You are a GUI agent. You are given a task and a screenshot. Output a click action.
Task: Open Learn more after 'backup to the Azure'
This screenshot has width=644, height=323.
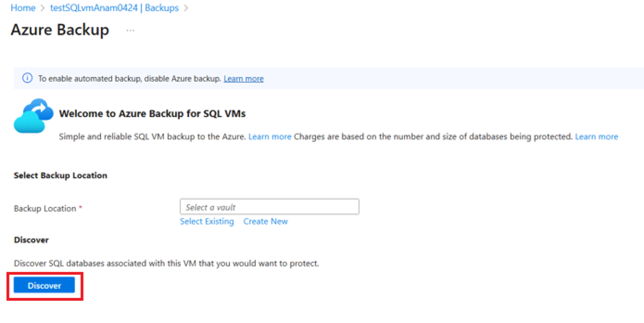270,137
